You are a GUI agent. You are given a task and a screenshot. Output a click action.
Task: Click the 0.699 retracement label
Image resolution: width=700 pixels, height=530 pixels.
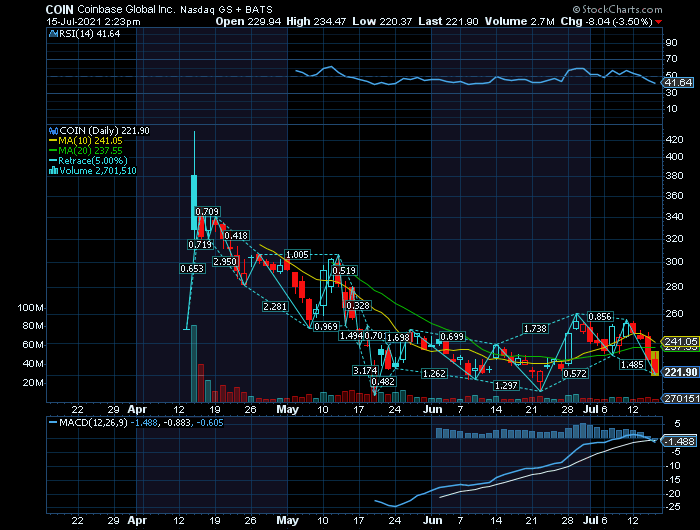coord(452,336)
